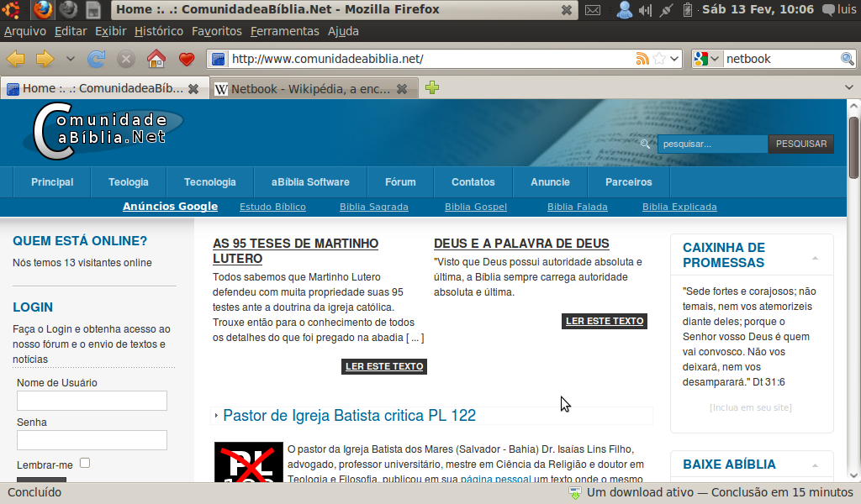
Task: Click the Forward arrow button
Action: (x=45, y=59)
